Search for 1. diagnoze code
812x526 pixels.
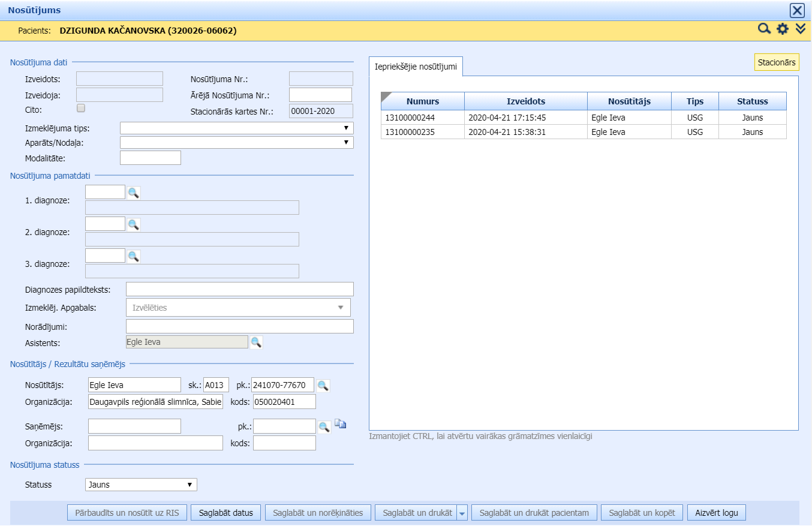pos(133,193)
